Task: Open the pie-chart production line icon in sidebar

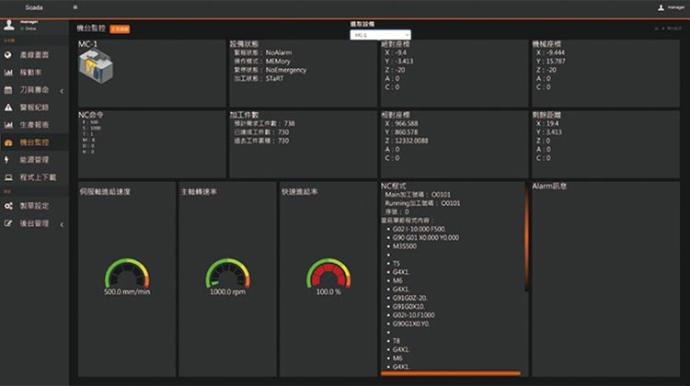Action: point(8,55)
